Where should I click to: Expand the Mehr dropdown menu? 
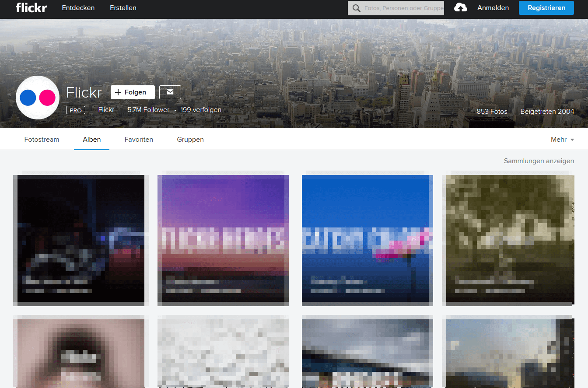[x=562, y=140]
